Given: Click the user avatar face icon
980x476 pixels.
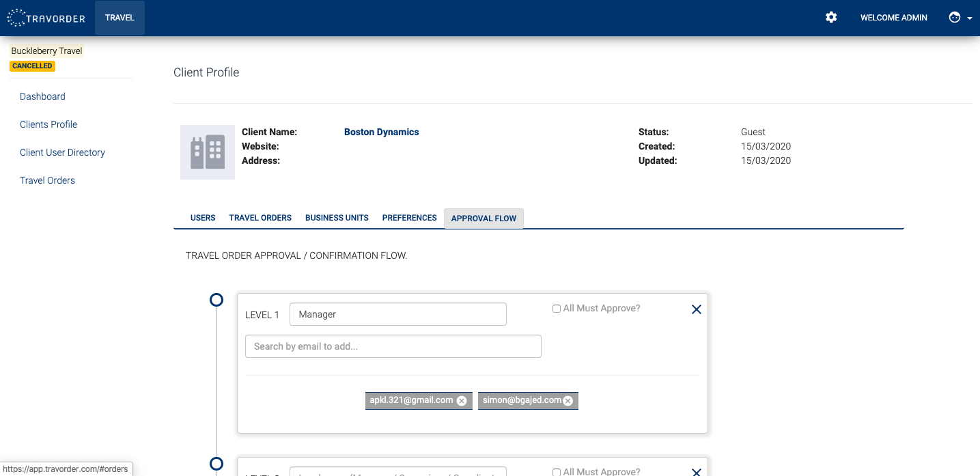Looking at the screenshot, I should [955, 18].
